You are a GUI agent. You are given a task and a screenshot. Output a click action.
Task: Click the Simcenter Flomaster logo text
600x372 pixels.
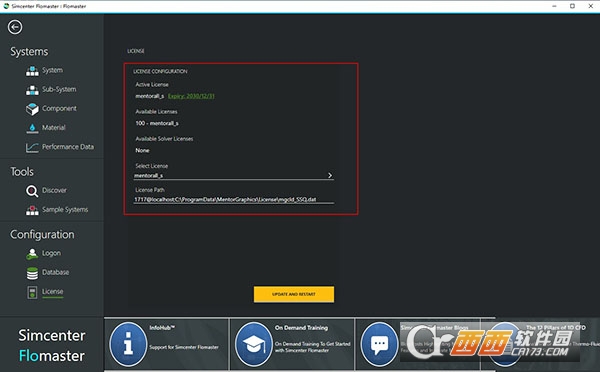tap(52, 346)
